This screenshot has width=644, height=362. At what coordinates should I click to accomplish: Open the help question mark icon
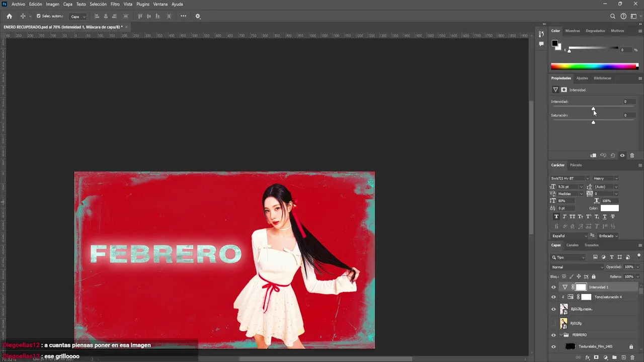click(623, 16)
